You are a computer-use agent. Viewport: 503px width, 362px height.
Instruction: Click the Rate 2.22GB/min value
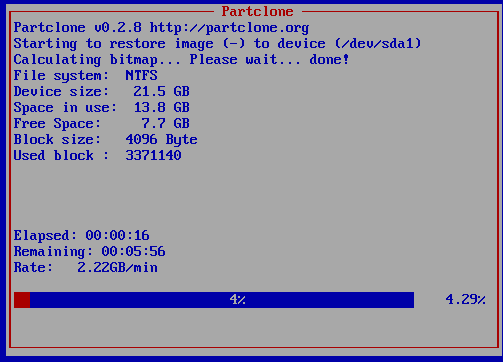point(117,268)
